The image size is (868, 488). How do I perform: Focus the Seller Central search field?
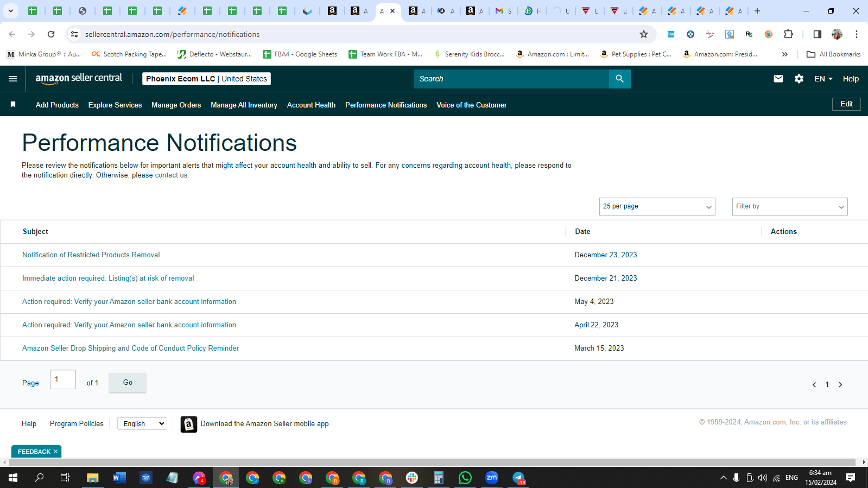tap(511, 79)
